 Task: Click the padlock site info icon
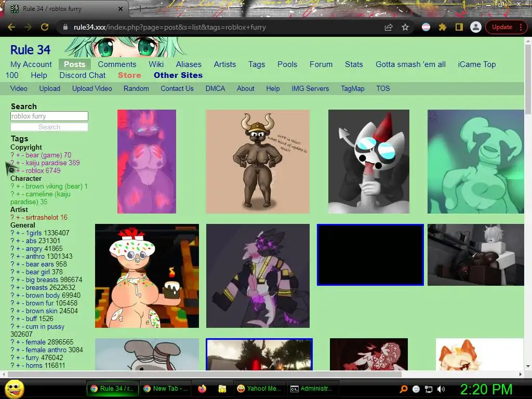pyautogui.click(x=65, y=27)
